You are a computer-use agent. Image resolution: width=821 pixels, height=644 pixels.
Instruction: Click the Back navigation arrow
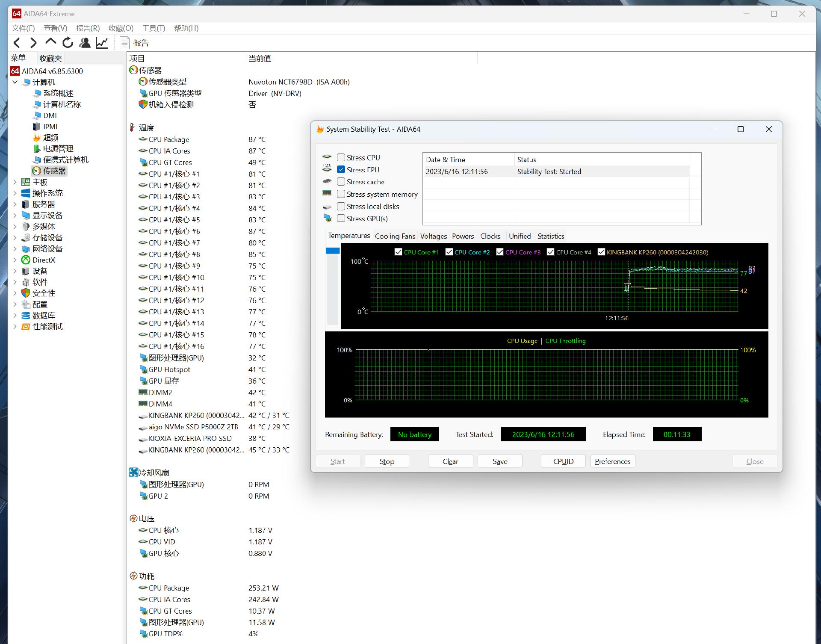(x=17, y=43)
